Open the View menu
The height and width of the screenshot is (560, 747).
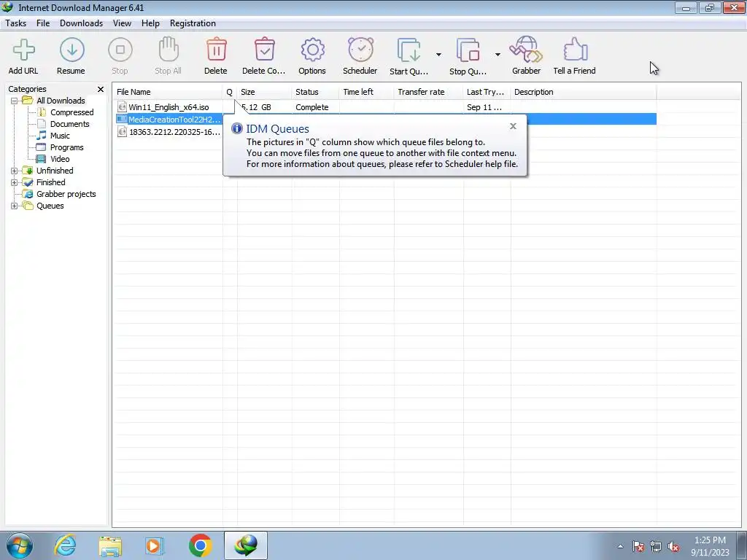click(122, 23)
